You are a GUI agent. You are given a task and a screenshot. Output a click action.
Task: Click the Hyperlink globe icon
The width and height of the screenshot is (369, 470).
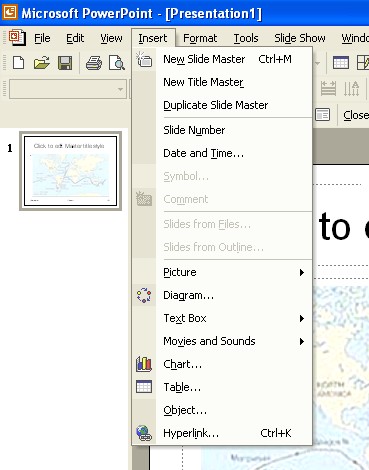(x=144, y=433)
